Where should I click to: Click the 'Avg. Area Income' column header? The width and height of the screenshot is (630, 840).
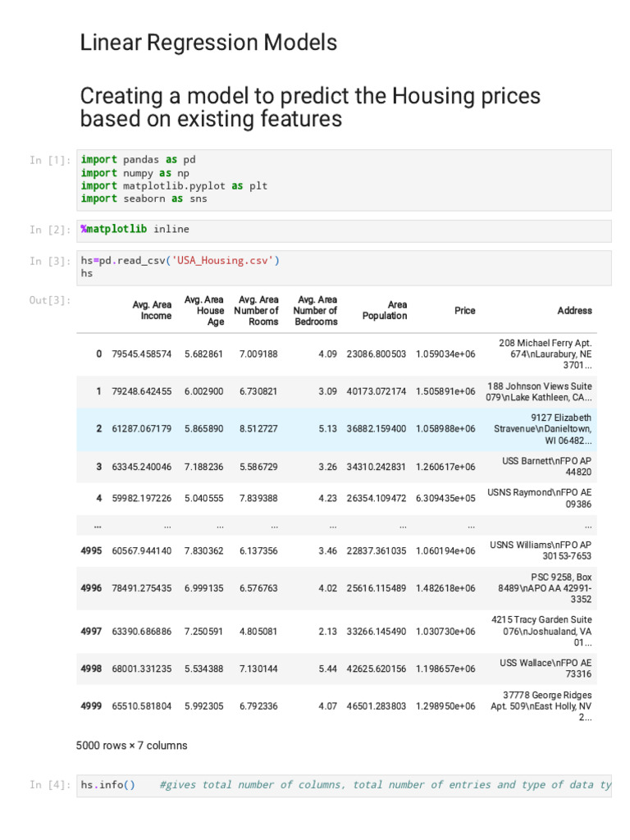152,310
